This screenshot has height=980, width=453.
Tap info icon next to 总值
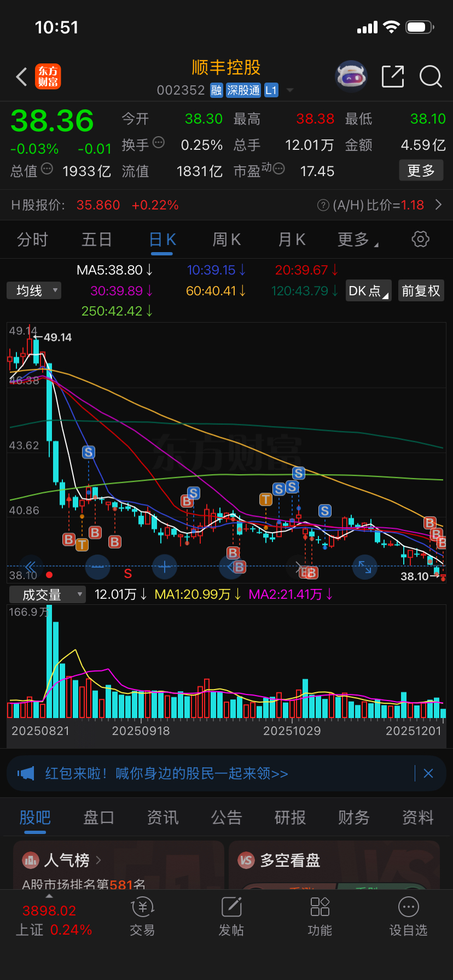[x=47, y=169]
